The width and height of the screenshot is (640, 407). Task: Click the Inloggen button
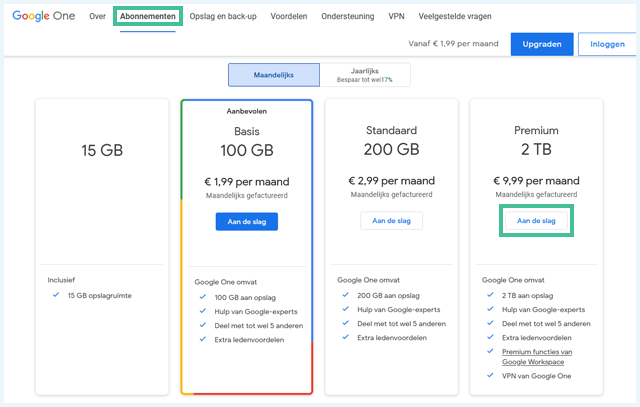tap(607, 44)
